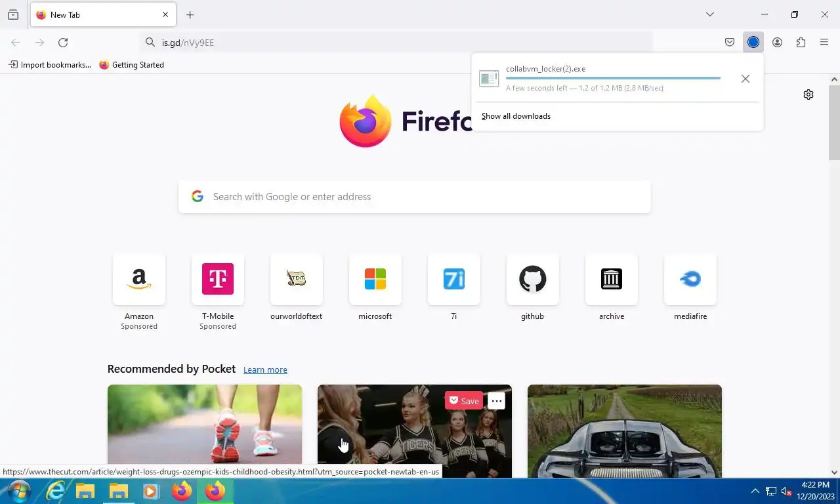840x504 pixels.
Task: Add a new tab
Action: point(190,14)
